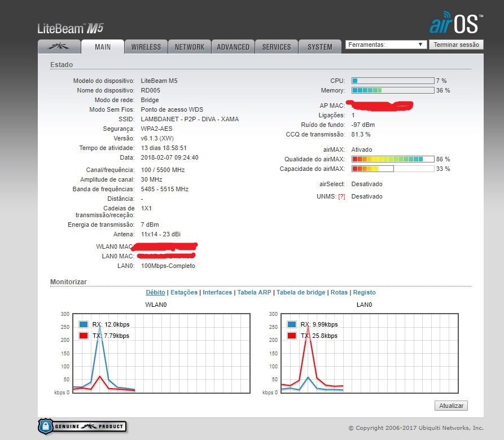Open the Débito monitor link
Image resolution: width=504 pixels, height=440 pixels.
[x=155, y=292]
